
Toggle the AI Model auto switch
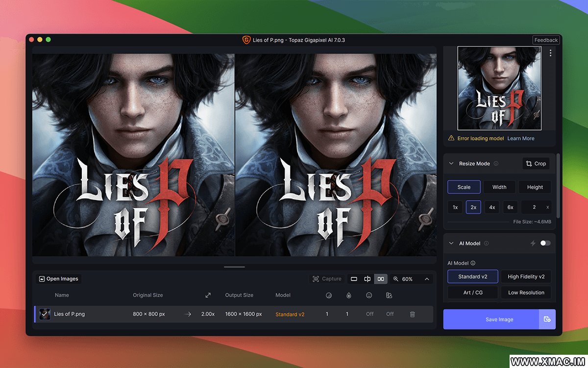tap(545, 243)
